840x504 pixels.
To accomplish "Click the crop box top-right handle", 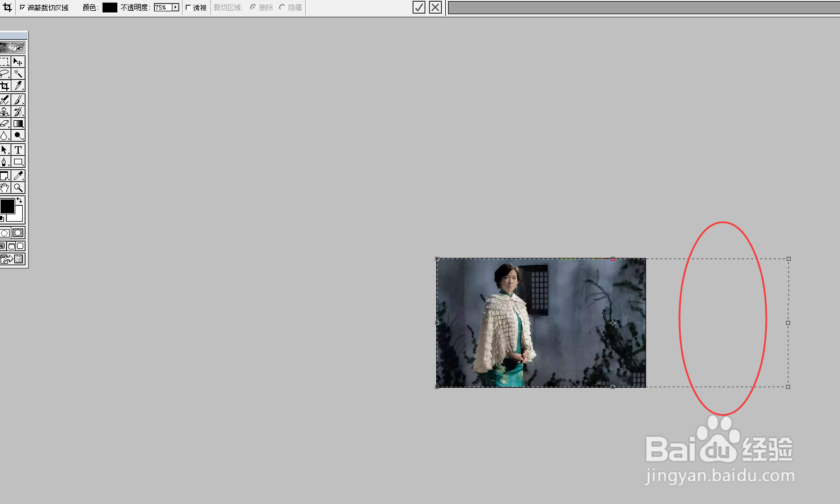I will [788, 259].
